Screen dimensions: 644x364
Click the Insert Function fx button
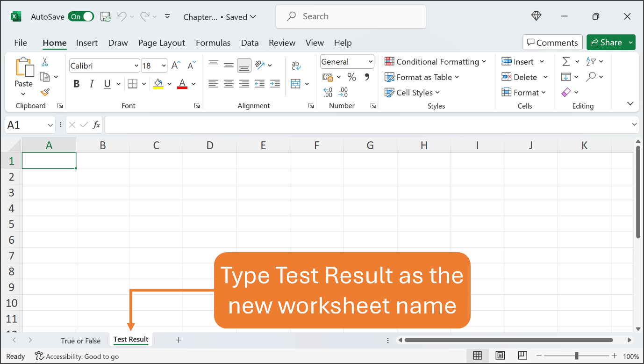point(96,125)
